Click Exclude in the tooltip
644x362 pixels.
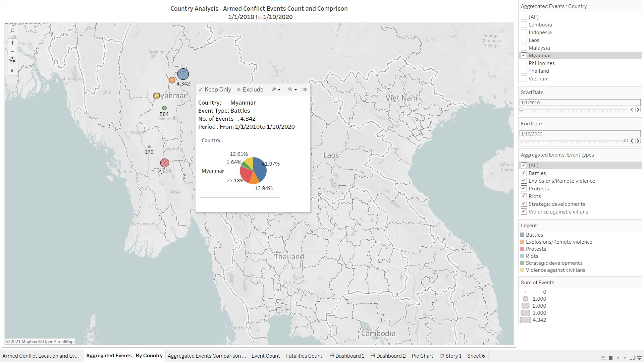coord(250,89)
